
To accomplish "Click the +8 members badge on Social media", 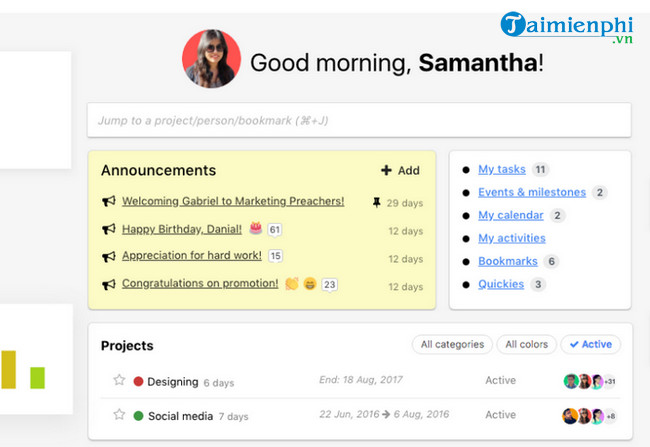I will click(x=611, y=416).
